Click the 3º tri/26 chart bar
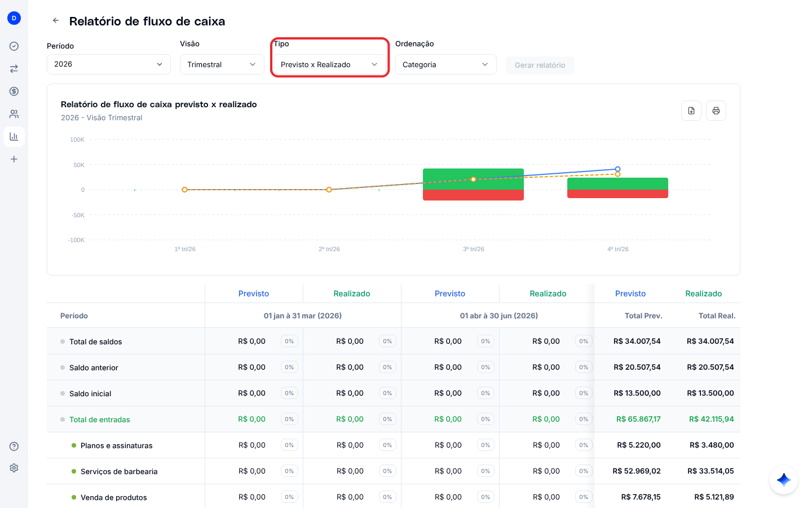 tap(474, 185)
